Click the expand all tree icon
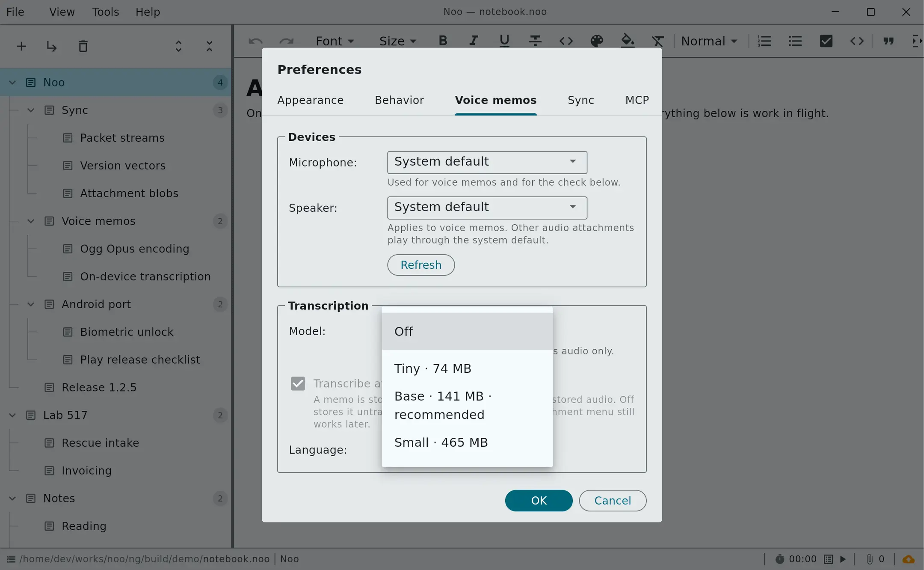 point(178,46)
